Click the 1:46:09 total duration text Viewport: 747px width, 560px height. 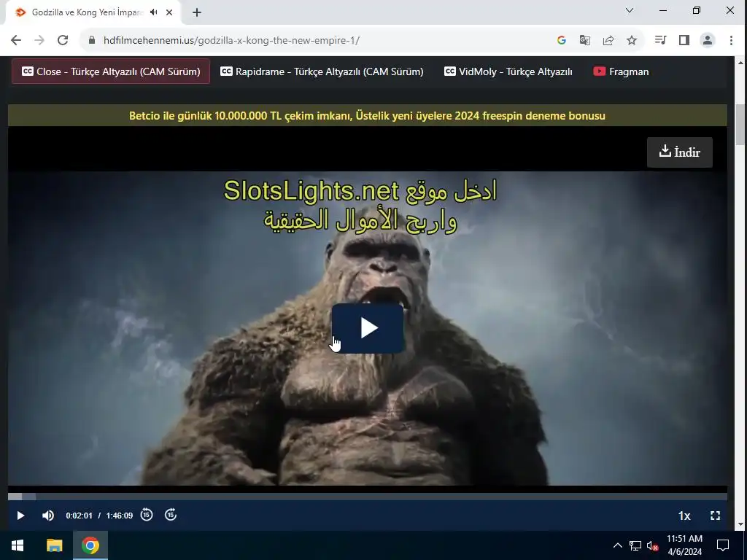[x=120, y=516]
